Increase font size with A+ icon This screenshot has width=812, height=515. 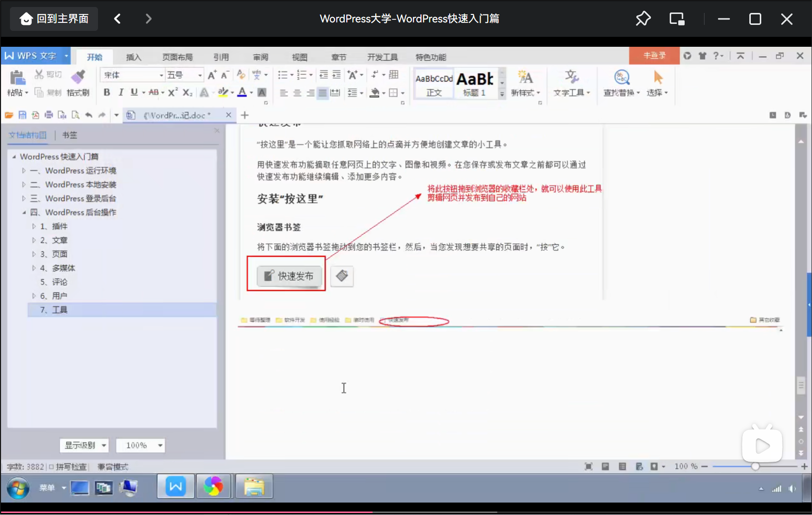(x=212, y=75)
